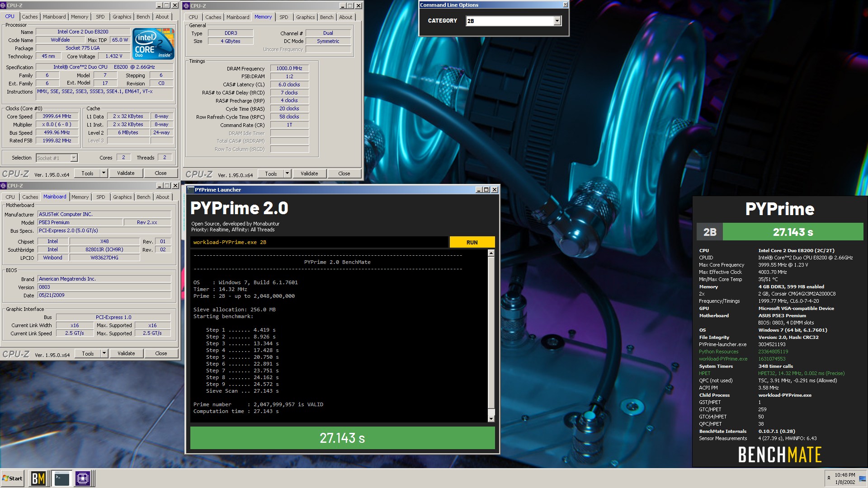
Task: Click the Start button
Action: pos(13,479)
